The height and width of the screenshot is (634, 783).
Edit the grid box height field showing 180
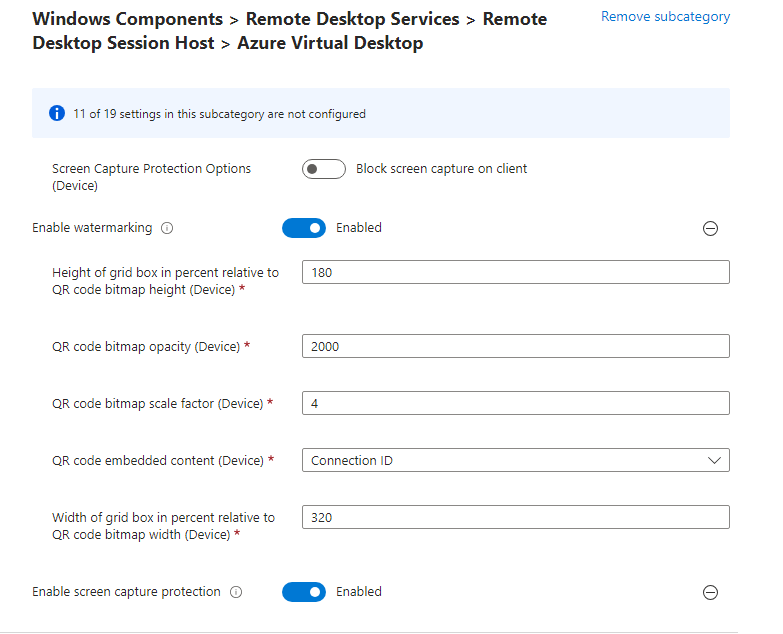point(515,272)
